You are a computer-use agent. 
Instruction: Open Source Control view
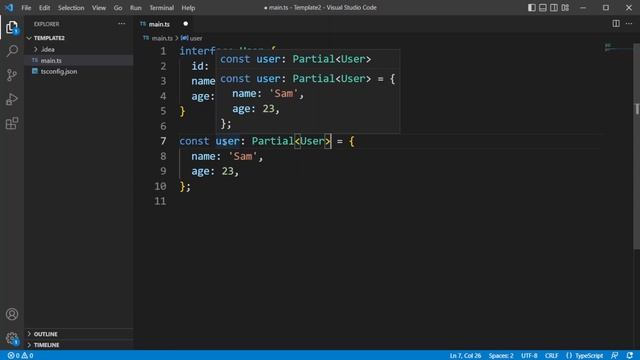12,75
